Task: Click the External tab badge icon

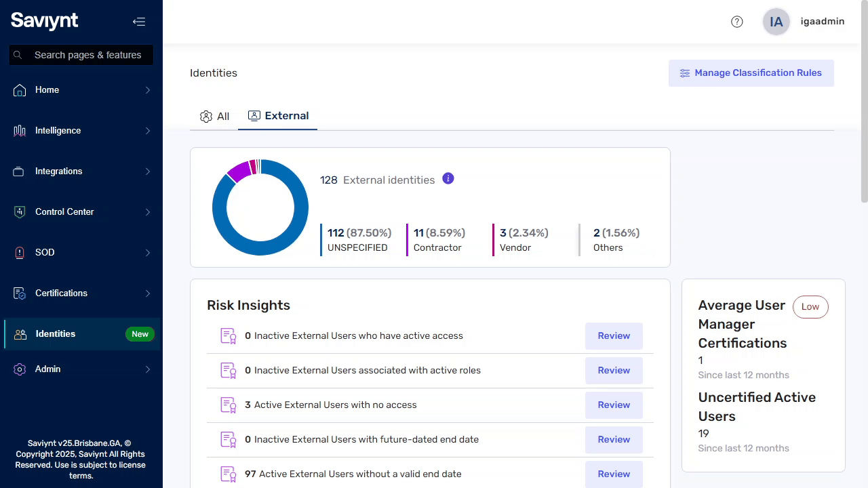Action: (x=254, y=116)
